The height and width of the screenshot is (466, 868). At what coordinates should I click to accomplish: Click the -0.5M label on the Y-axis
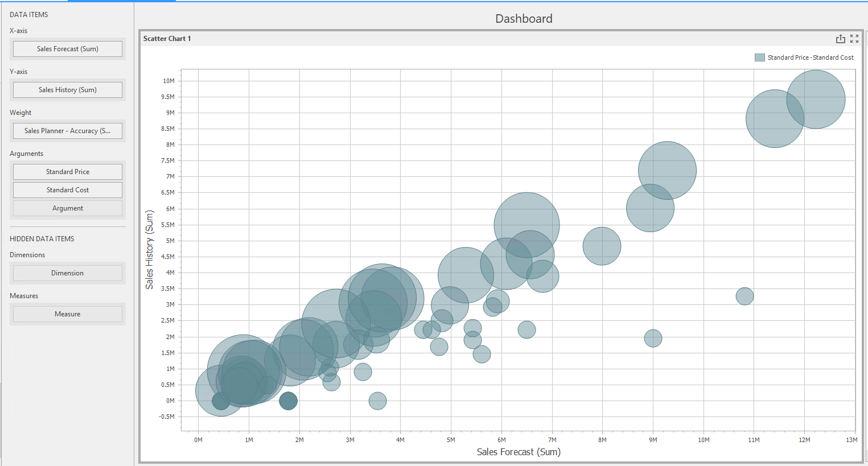click(167, 416)
